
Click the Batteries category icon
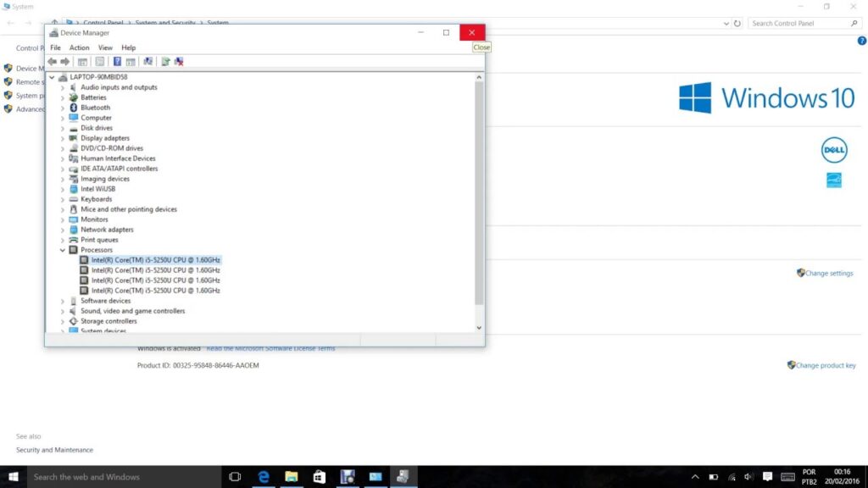pos(74,97)
